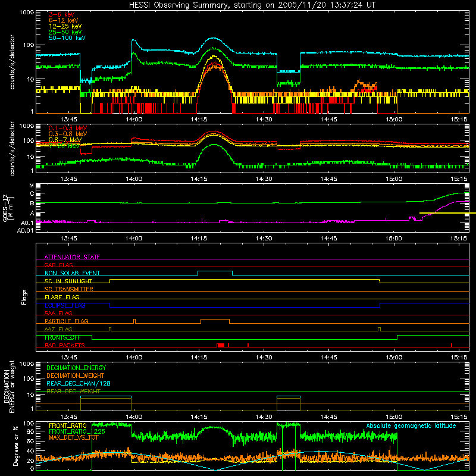The height and width of the screenshot is (476, 476).
Task: Click the DECIMATION_WEIGHT legend label
Action: pos(76,375)
